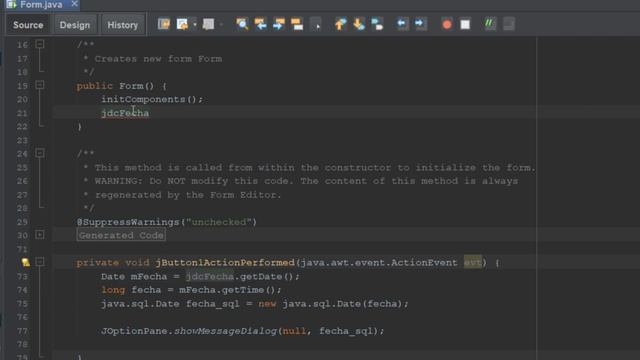Start macro recording with red circle
The height and width of the screenshot is (360, 640).
447,24
